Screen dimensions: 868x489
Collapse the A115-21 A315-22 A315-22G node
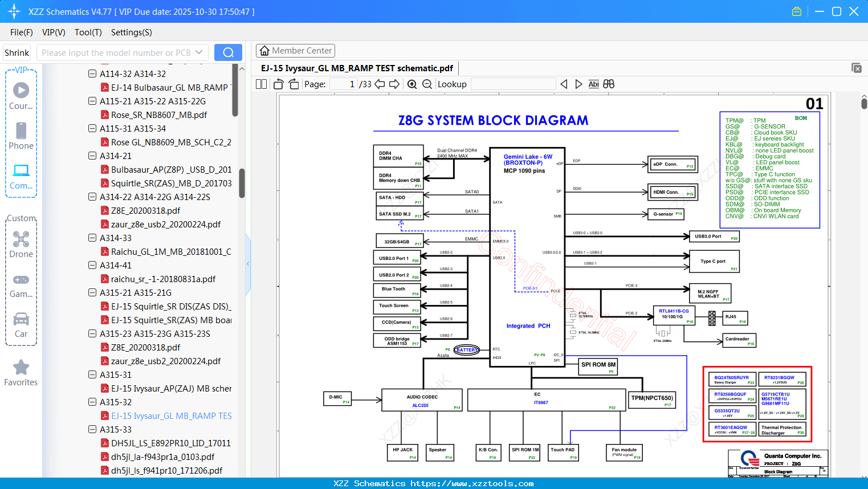click(92, 101)
